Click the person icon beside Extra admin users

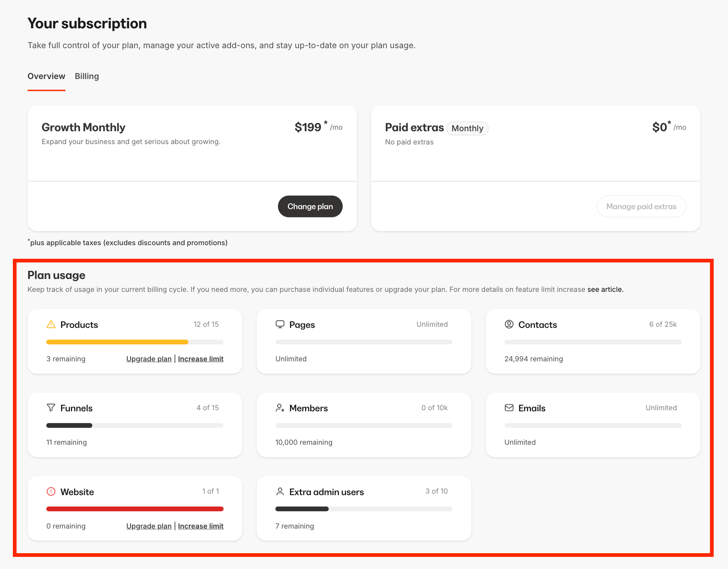(280, 491)
